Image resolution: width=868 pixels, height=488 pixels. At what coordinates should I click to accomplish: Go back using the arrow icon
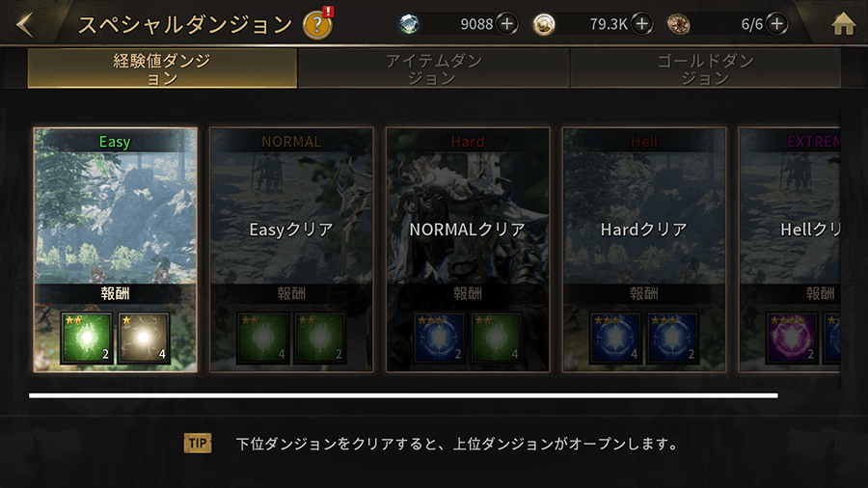click(x=25, y=25)
